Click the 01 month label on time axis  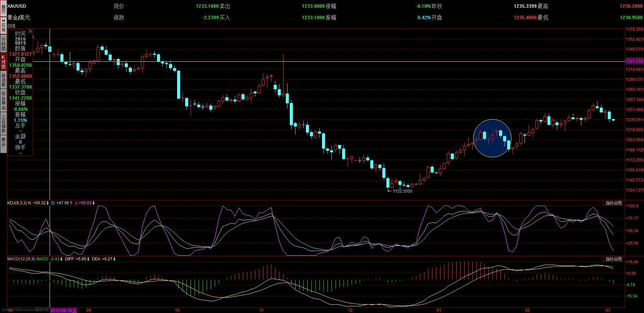tap(439, 310)
